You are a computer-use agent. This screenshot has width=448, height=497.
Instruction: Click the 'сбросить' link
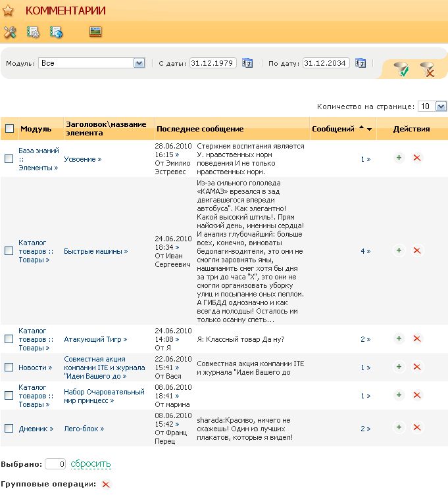[x=91, y=464]
